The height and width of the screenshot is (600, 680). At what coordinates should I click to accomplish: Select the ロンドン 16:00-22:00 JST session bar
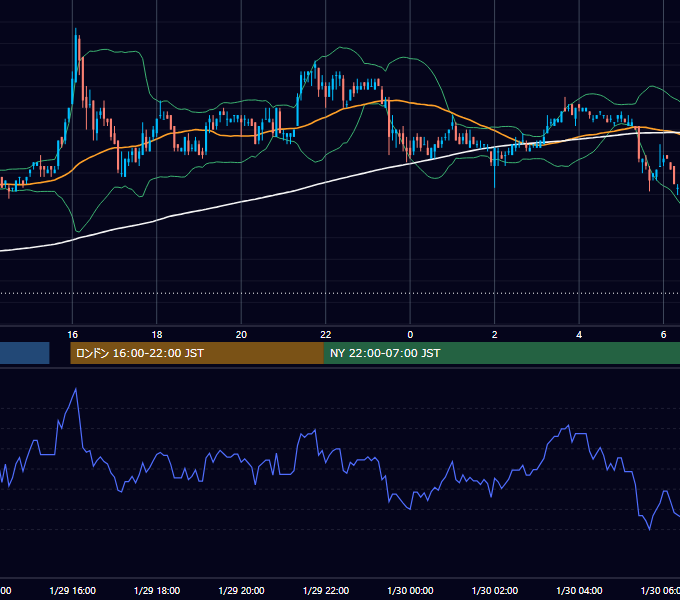coord(197,353)
